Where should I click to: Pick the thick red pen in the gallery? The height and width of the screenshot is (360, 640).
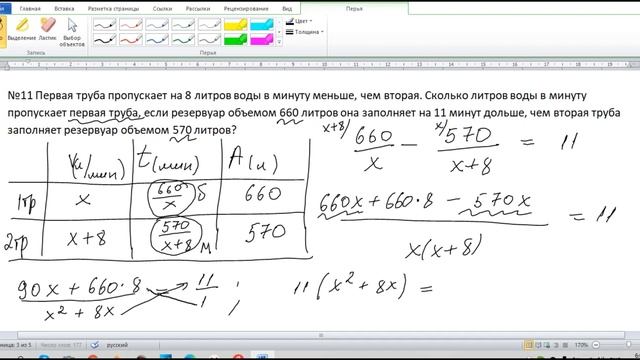coord(131,40)
